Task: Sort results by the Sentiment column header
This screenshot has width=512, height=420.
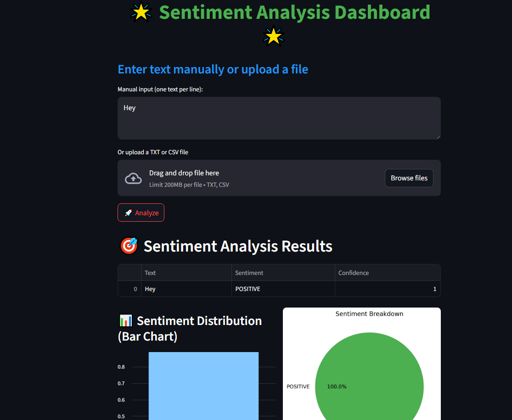Action: coord(249,273)
